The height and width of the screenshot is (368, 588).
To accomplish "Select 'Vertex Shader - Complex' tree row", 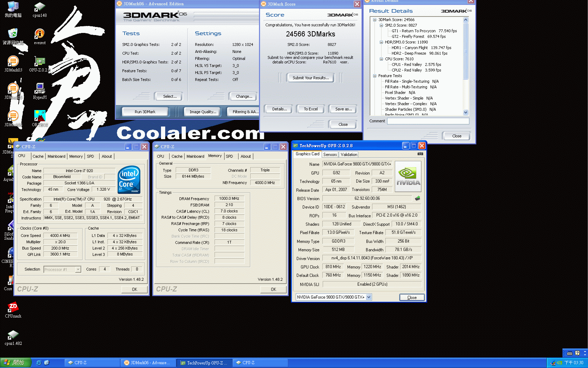I will click(x=411, y=104).
